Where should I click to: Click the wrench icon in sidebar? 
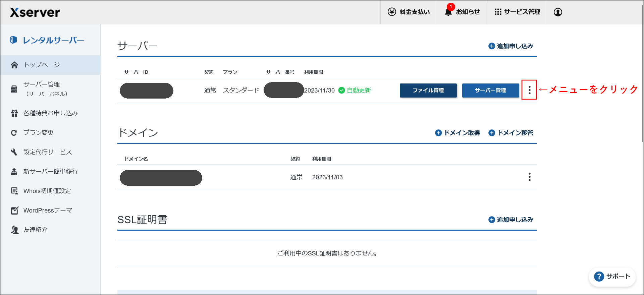14,152
